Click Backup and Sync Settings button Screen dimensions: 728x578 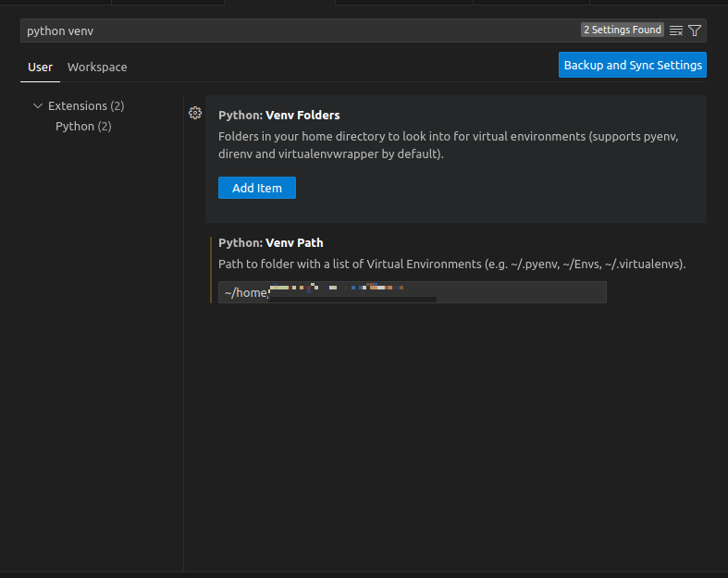[633, 65]
